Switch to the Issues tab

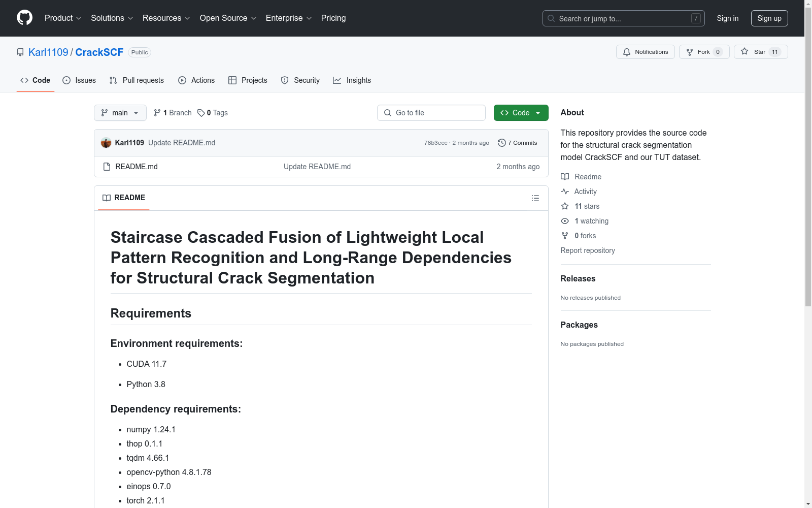(79, 80)
